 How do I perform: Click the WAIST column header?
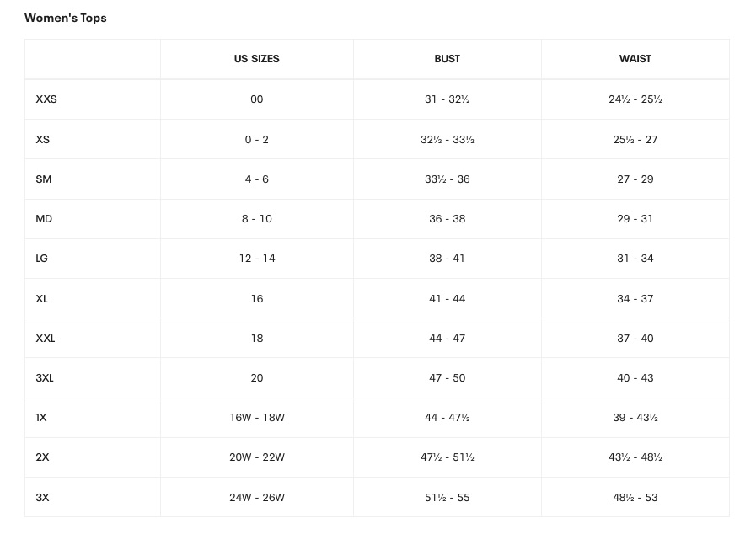[635, 59]
